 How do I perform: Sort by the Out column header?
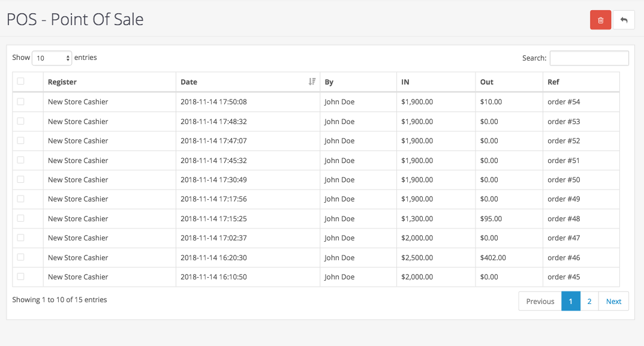click(487, 82)
